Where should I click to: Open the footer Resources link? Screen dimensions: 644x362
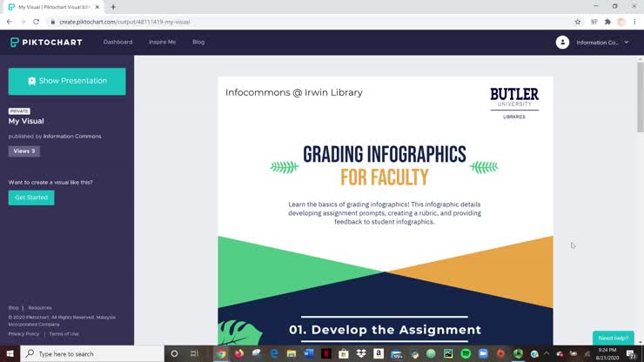click(x=40, y=308)
